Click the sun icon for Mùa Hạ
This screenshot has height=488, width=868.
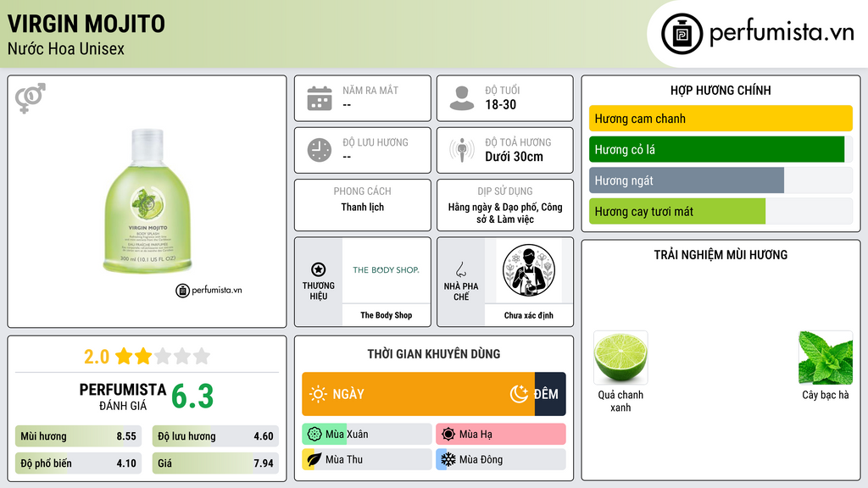pos(448,435)
